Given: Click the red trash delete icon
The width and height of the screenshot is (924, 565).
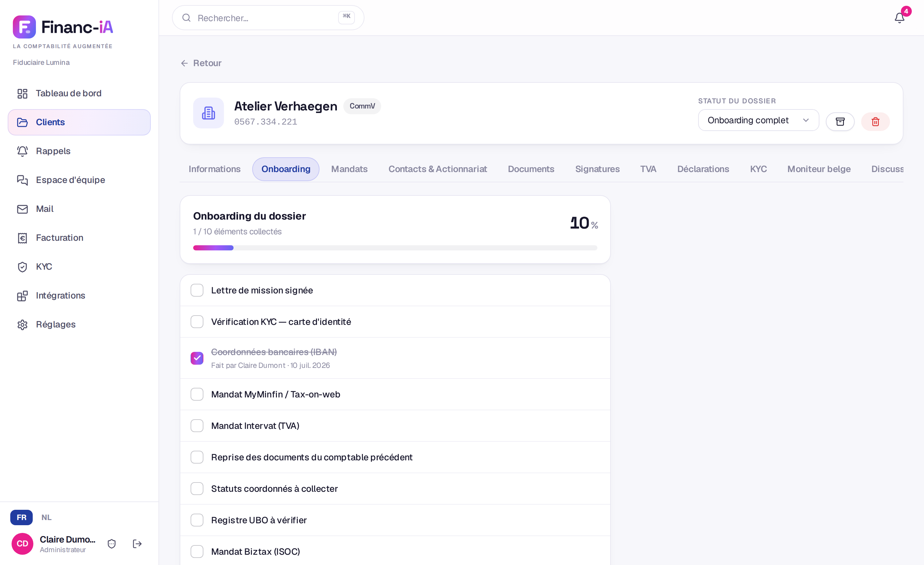Looking at the screenshot, I should click(875, 122).
